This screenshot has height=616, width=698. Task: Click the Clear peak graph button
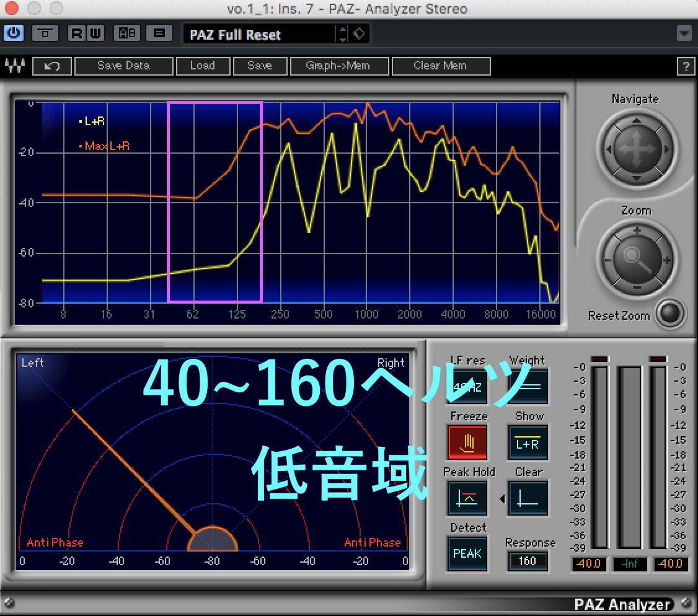(528, 498)
